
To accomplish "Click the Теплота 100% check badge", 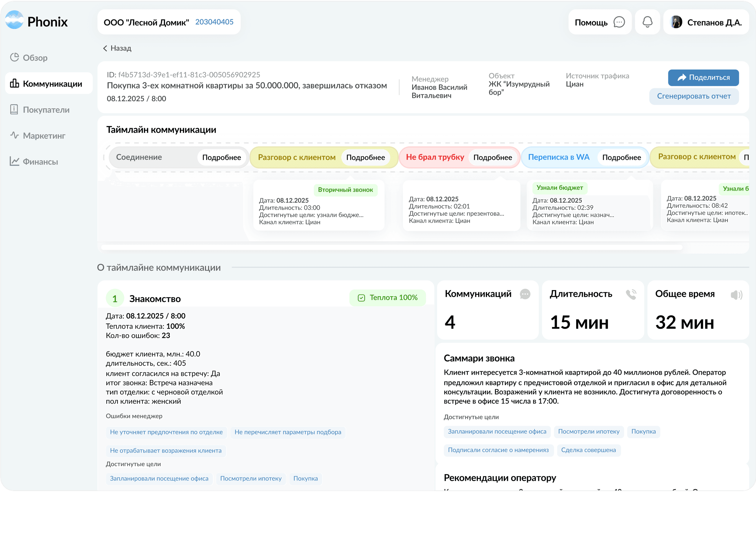I will (x=387, y=298).
